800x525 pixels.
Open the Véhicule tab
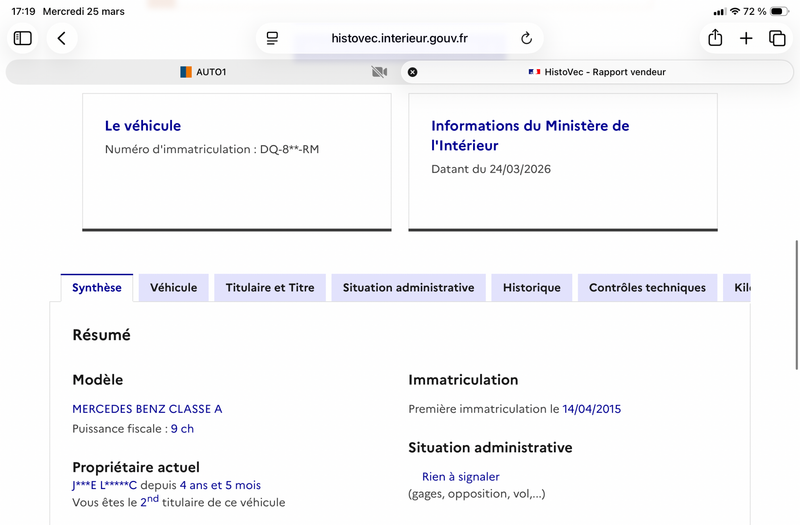(173, 288)
